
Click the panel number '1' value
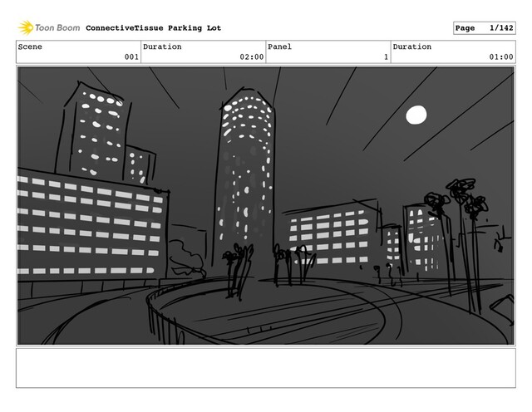click(386, 57)
